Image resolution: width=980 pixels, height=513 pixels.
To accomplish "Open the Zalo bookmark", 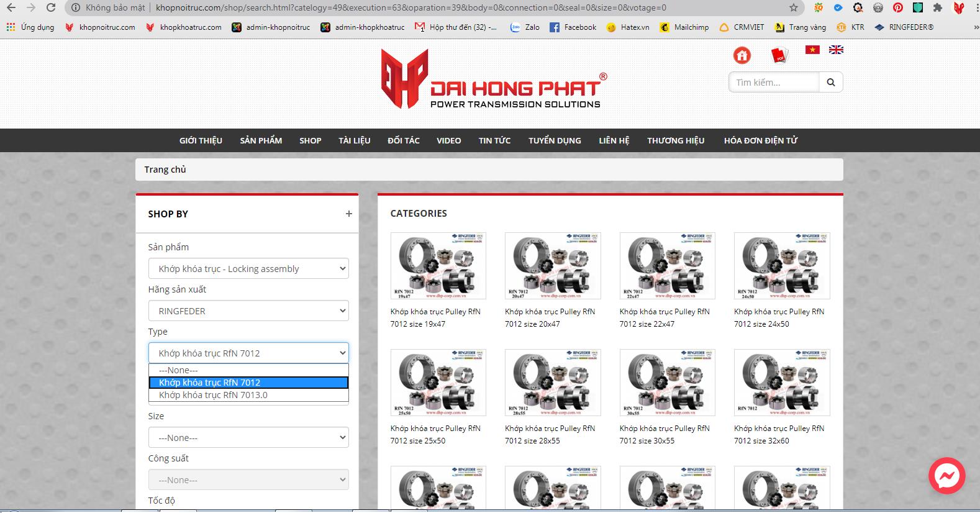I will click(x=525, y=27).
